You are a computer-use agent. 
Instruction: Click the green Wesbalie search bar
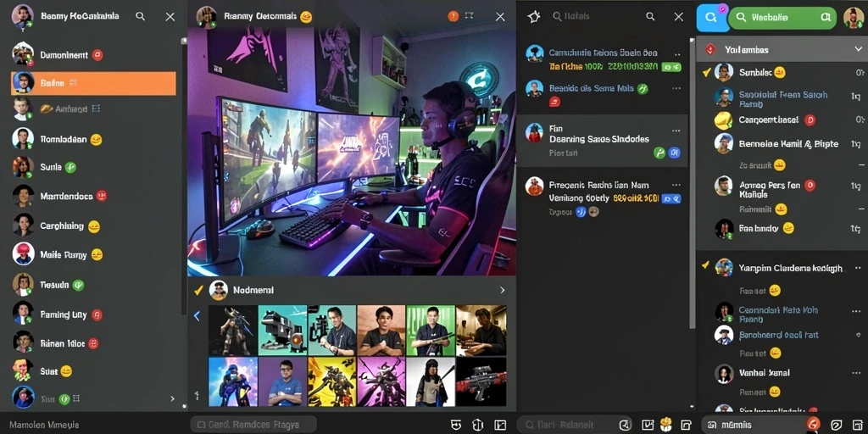click(x=782, y=17)
